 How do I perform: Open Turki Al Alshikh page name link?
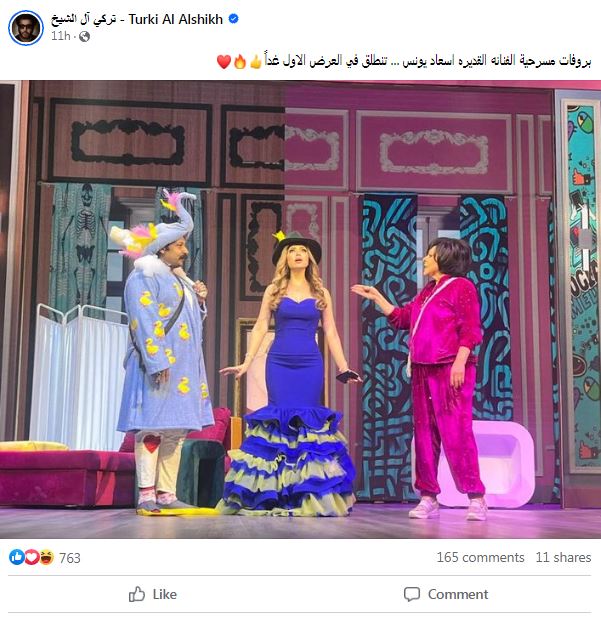click(137, 19)
